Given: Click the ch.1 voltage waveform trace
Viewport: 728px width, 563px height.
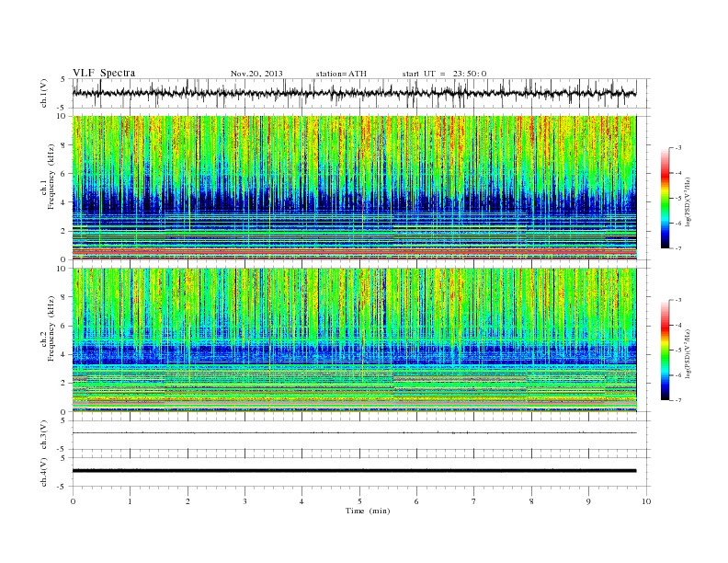Looking at the screenshot, I should (x=354, y=93).
